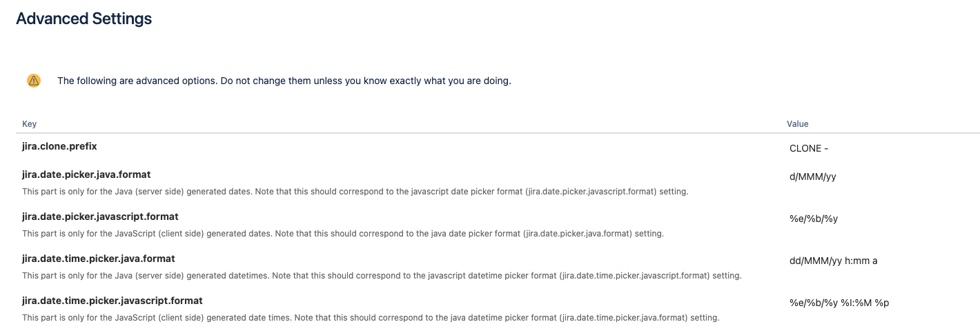Select the jira.date.picker.javascript.format key
980x333 pixels.
100,216
